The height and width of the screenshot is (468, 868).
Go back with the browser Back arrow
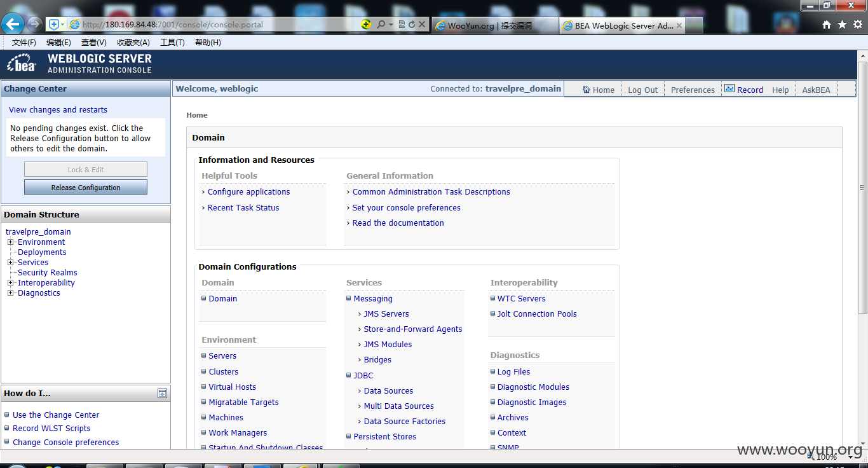[x=13, y=24]
